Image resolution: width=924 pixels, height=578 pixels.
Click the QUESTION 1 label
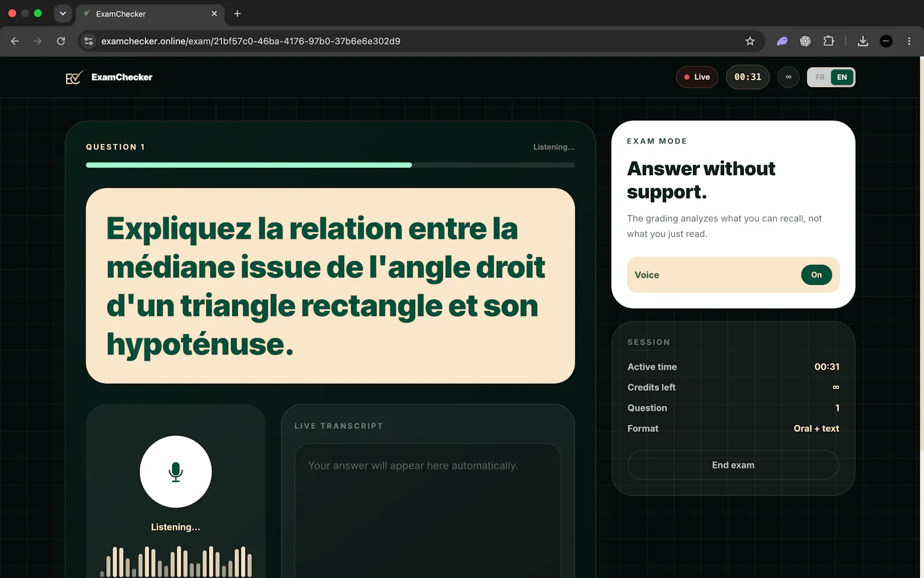pyautogui.click(x=115, y=147)
